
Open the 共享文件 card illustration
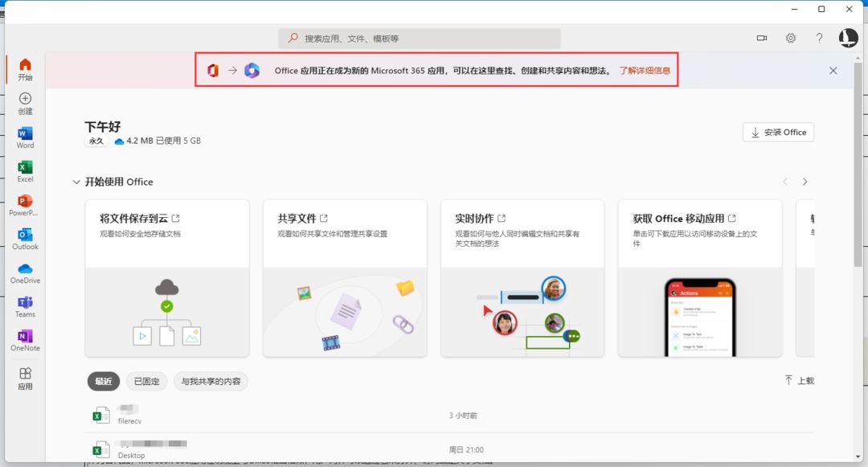coord(345,312)
